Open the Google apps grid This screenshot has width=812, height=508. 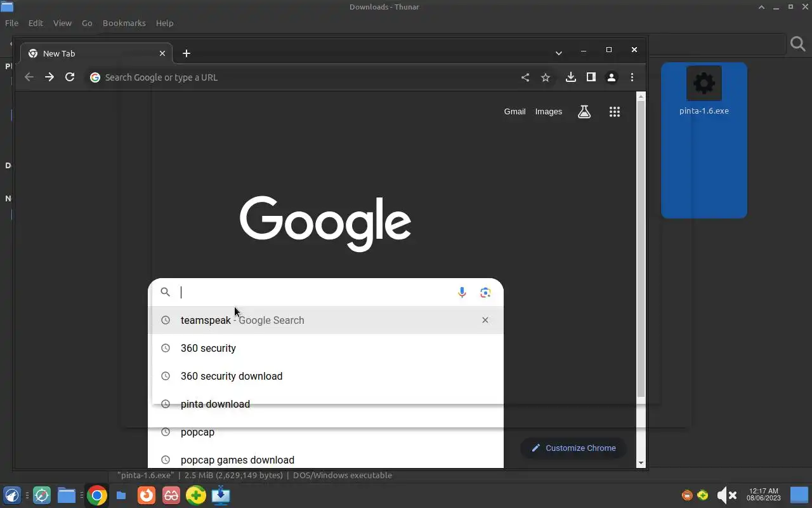[x=614, y=112]
